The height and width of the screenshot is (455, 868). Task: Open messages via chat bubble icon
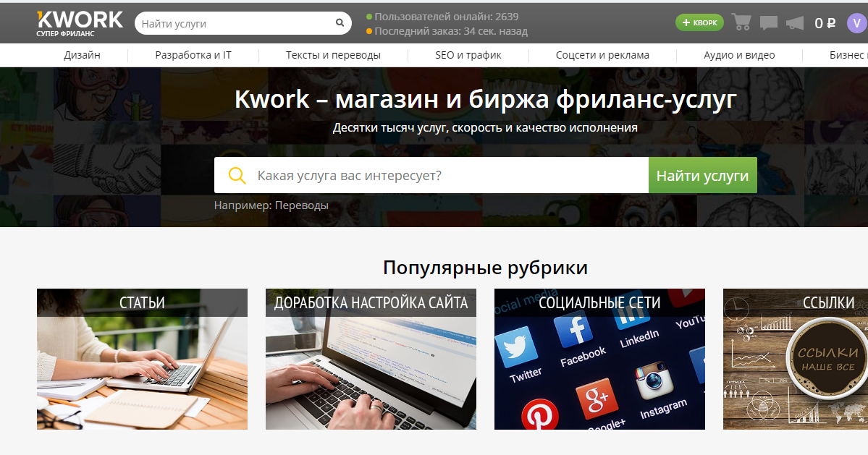(767, 22)
